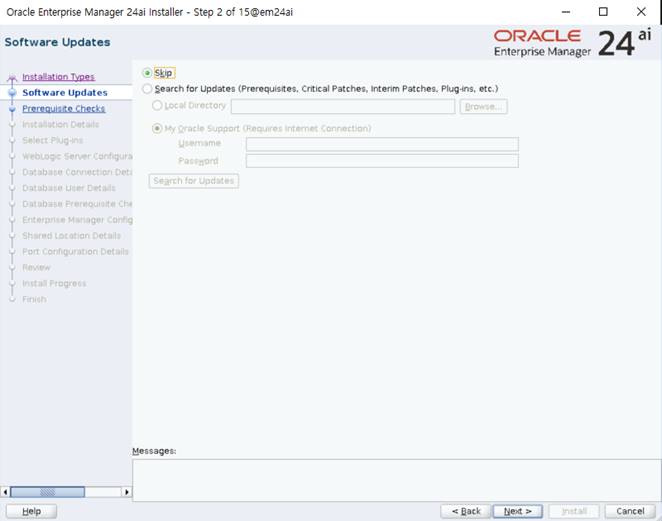Select the Skip radio button
The height and width of the screenshot is (521, 662).
147,73
